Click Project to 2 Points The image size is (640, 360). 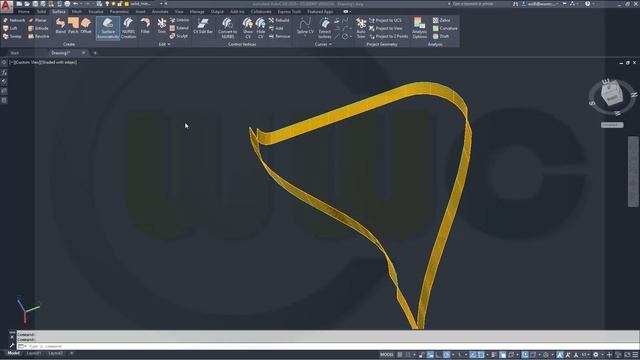tap(388, 36)
